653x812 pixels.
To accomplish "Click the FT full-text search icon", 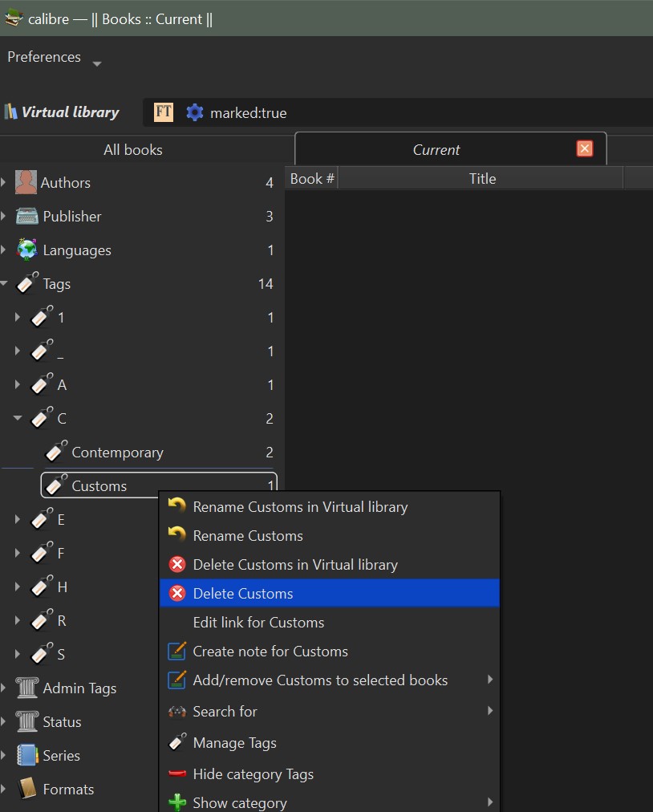I will [164, 112].
